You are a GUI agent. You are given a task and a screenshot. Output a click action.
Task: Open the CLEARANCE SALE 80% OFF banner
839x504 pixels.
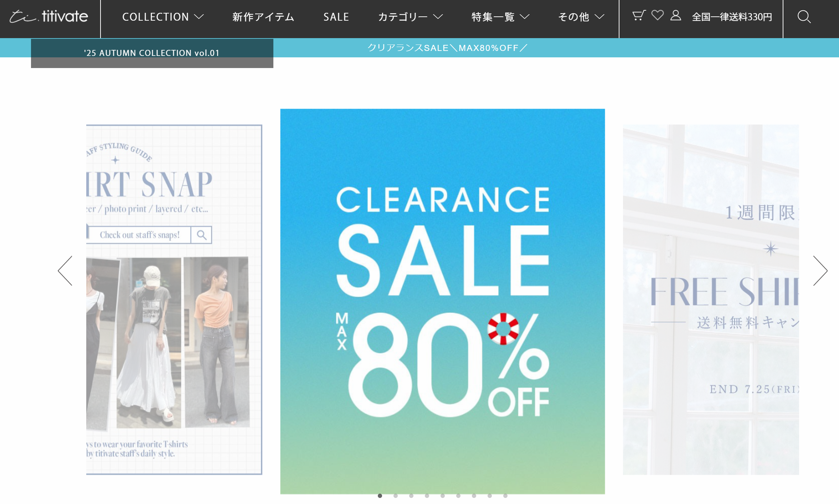[442, 301]
